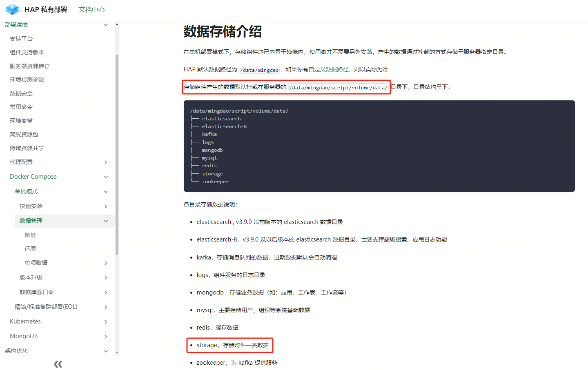The image size is (588, 370).
Task: Expand the 精简/标准集群部署(EOL) chevron
Action: pos(106,307)
